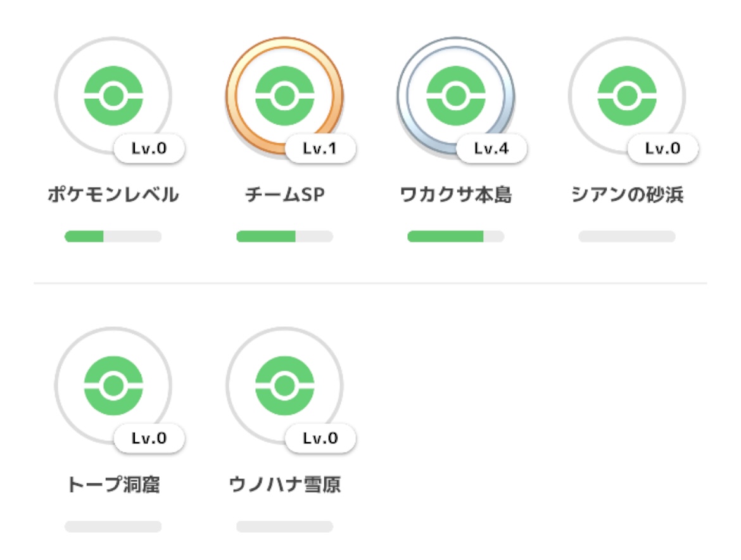Click the empty シアンの砂浜 progress bar
741x560 pixels.
click(x=626, y=236)
